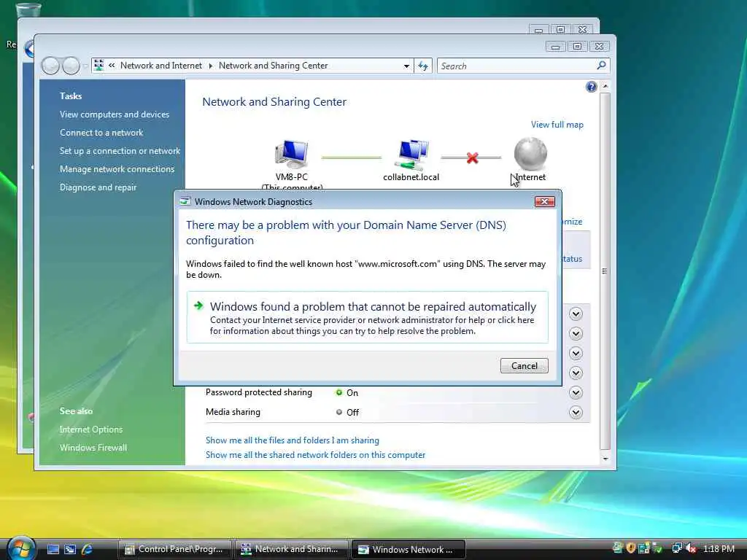Viewport: 747px width, 560px height.
Task: Click the network tray icon
Action: pos(677,548)
